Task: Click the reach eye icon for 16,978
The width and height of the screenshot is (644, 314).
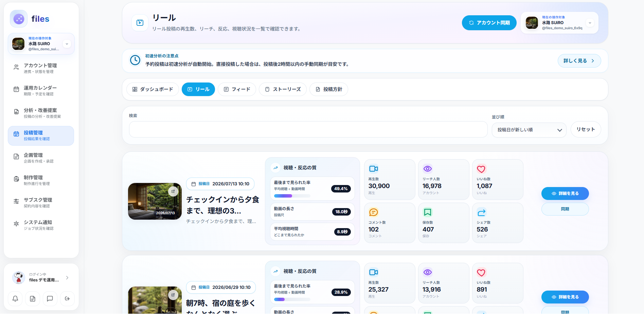Action: point(428,169)
